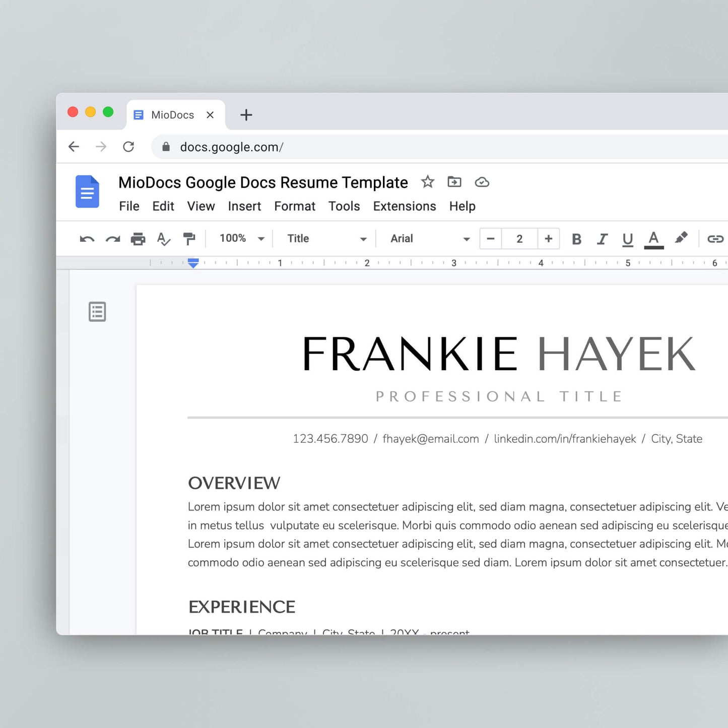Open the 100% zoom dropdown

pyautogui.click(x=242, y=238)
